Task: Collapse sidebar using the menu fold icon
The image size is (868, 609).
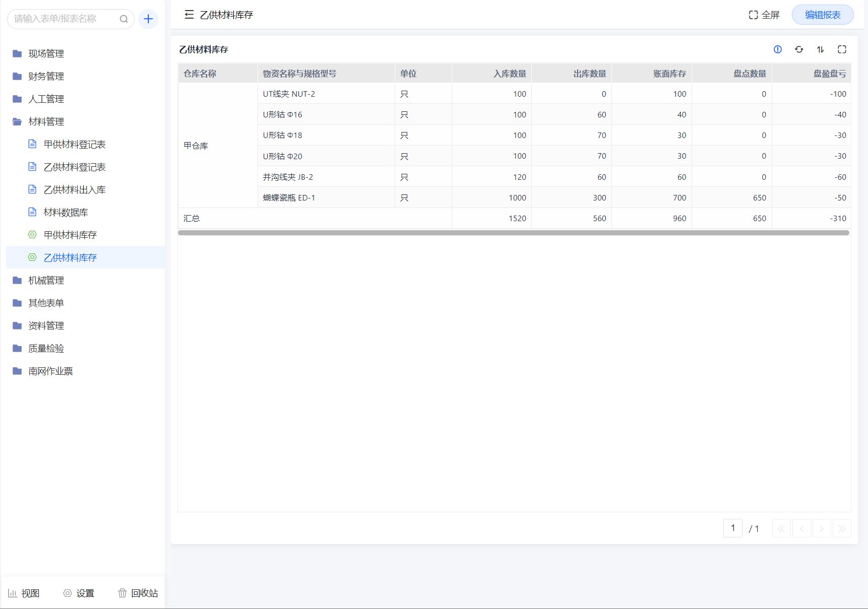Action: coord(189,15)
